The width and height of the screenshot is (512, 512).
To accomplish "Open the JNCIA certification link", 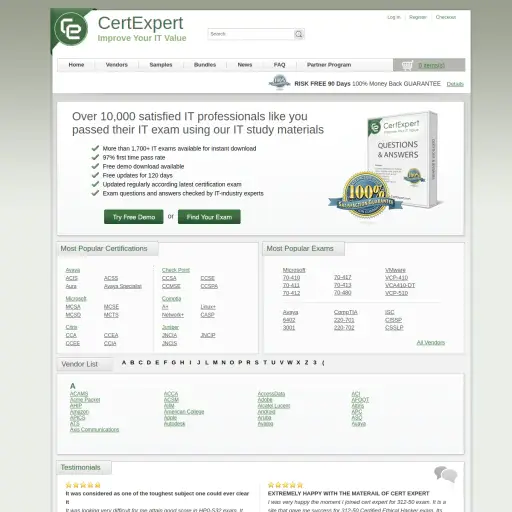I will pyautogui.click(x=169, y=335).
